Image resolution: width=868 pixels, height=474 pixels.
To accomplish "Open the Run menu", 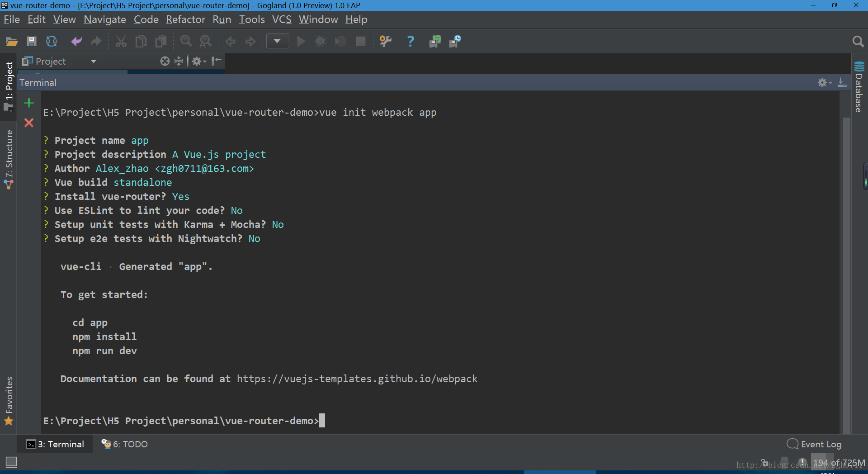I will tap(222, 19).
